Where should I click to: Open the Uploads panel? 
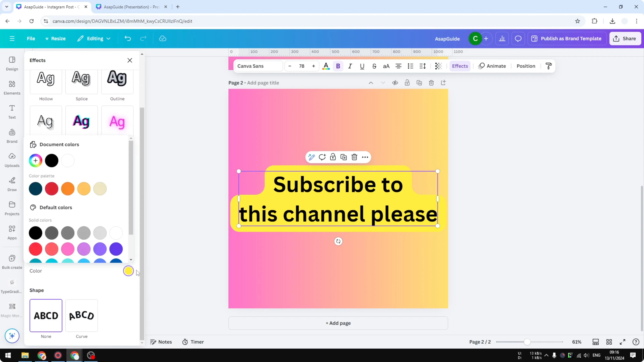[x=12, y=160]
